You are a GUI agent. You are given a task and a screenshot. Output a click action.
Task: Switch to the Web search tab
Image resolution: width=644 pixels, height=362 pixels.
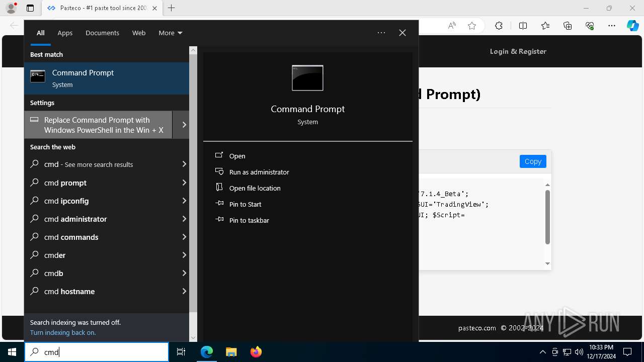[139, 33]
